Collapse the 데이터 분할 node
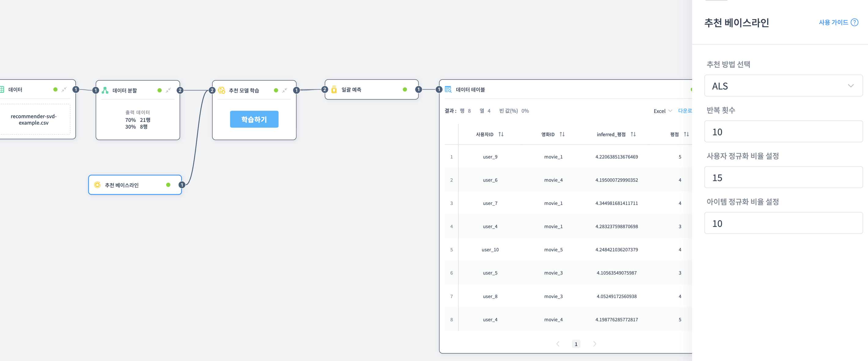The image size is (868, 361). coord(168,90)
